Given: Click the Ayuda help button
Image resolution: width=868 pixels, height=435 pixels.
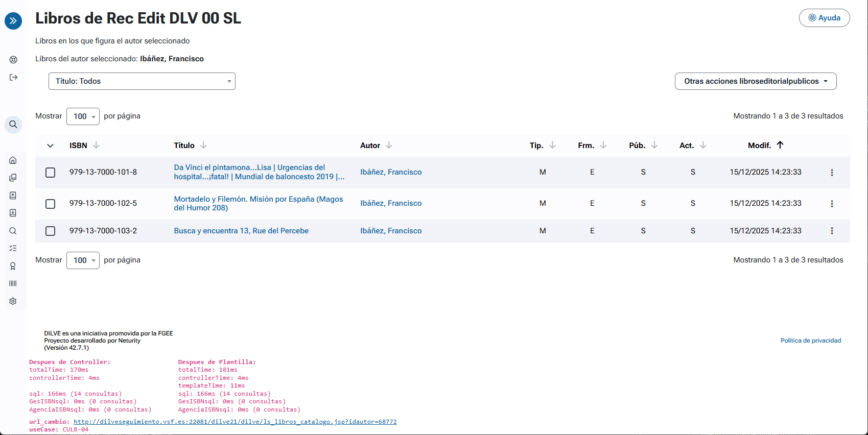Looking at the screenshot, I should point(824,18).
